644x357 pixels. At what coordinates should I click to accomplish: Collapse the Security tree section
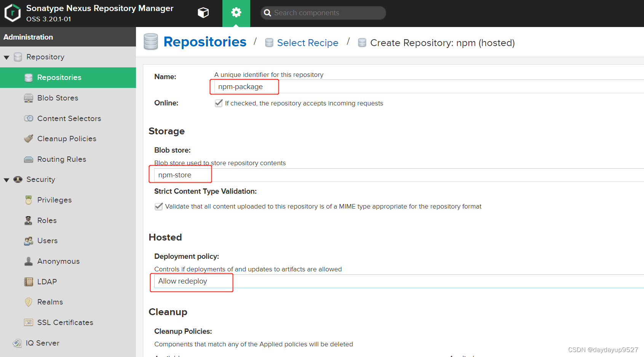pos(6,180)
